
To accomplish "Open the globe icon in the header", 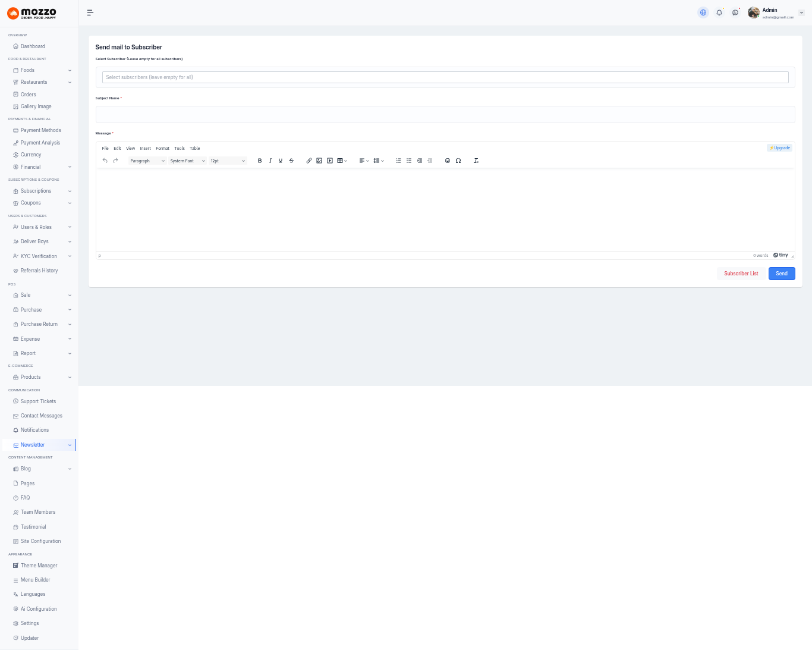I will point(703,12).
